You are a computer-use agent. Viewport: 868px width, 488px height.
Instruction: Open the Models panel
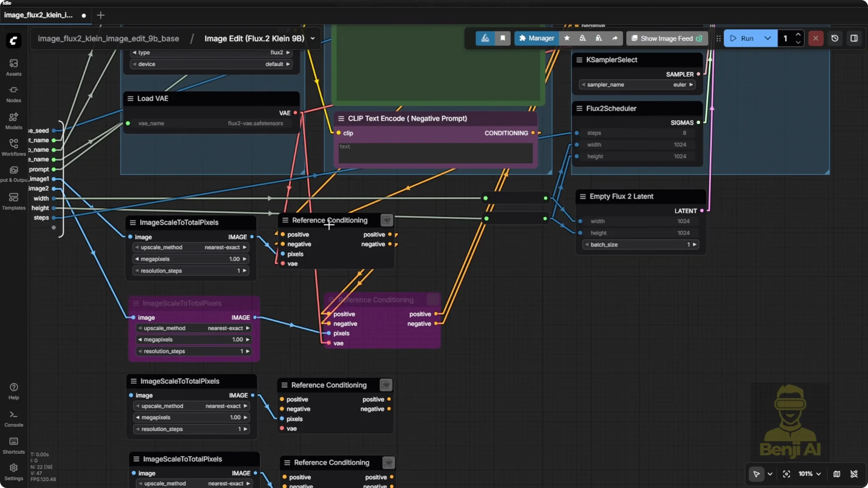pyautogui.click(x=13, y=121)
